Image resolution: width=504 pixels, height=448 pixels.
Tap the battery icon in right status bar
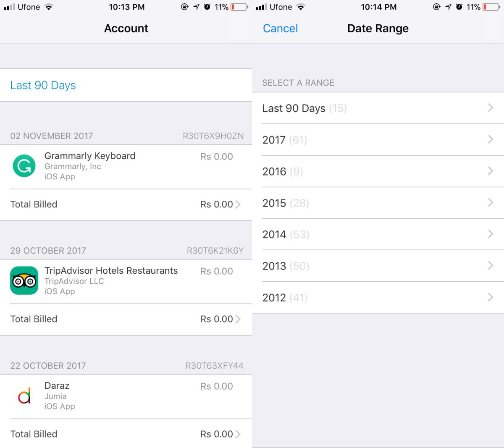coord(491,7)
